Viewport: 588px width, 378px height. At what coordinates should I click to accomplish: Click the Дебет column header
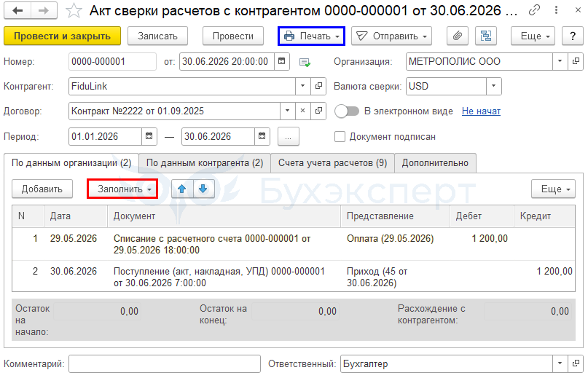[x=482, y=216]
